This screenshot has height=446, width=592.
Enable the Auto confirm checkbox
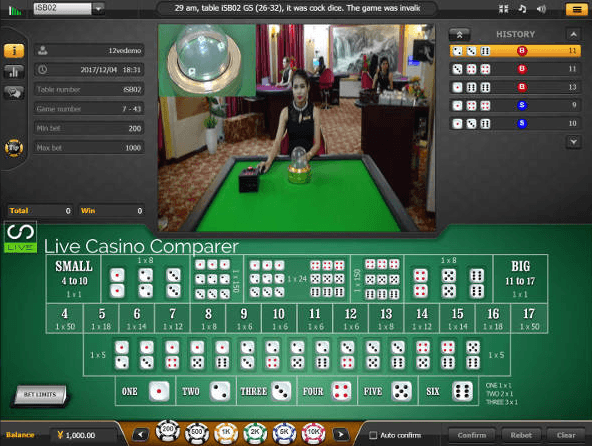tap(373, 435)
